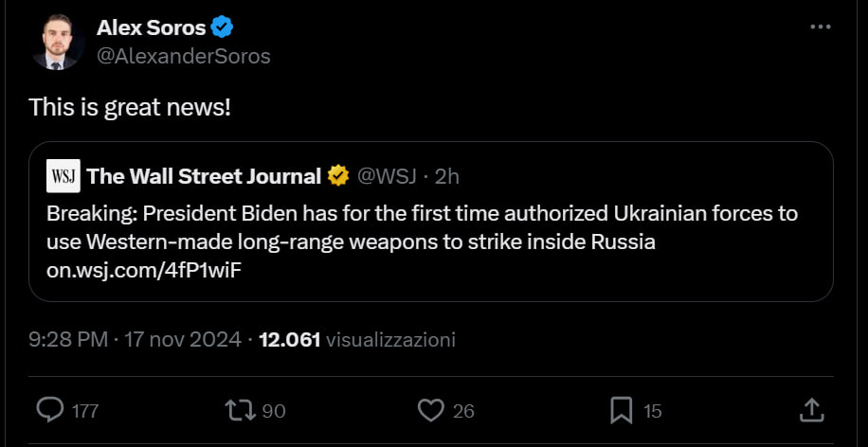Viewport: 868px width, 447px height.
Task: Click the Alex Soros display name
Action: (151, 27)
